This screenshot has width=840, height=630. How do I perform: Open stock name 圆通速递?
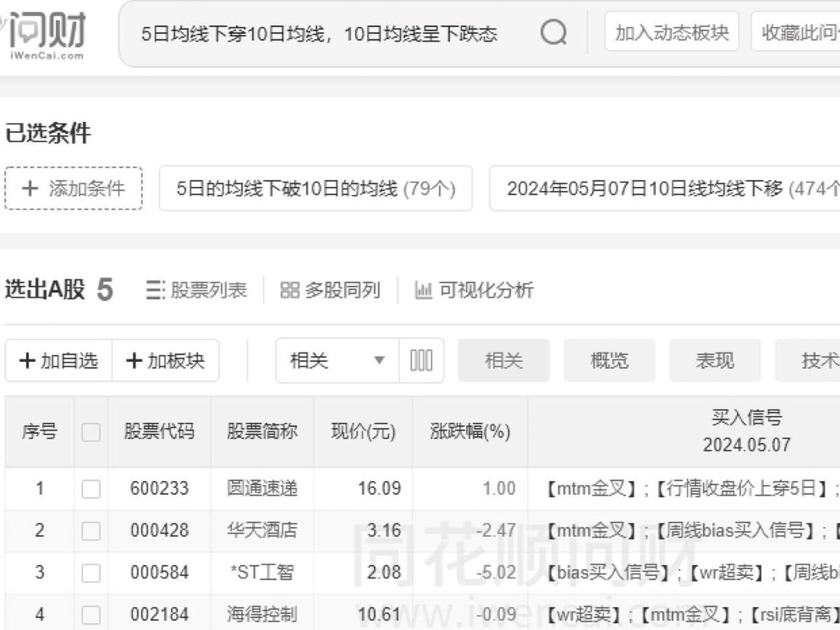pyautogui.click(x=262, y=489)
